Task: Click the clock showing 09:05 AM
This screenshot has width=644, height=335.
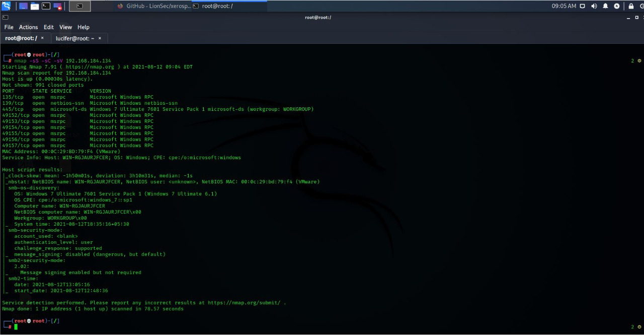Action: (563, 6)
